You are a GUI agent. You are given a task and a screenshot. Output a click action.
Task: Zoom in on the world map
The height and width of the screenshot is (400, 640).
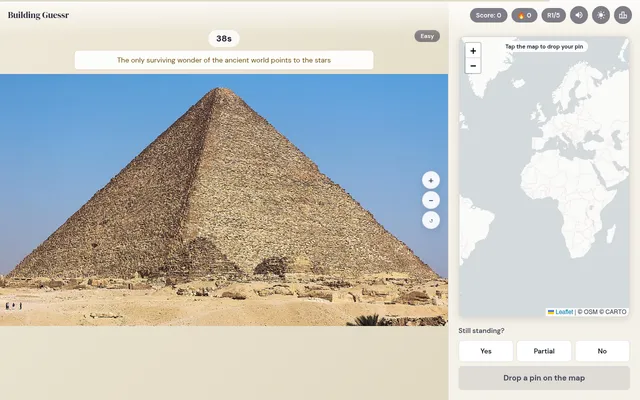point(473,51)
